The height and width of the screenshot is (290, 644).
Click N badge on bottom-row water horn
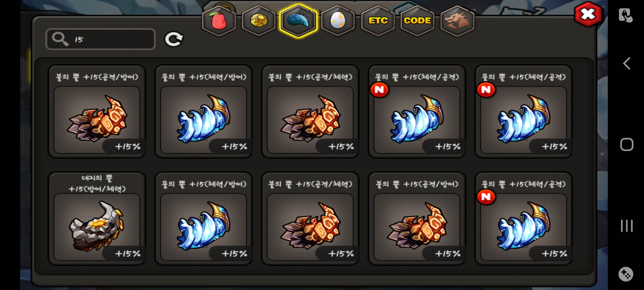(x=486, y=197)
